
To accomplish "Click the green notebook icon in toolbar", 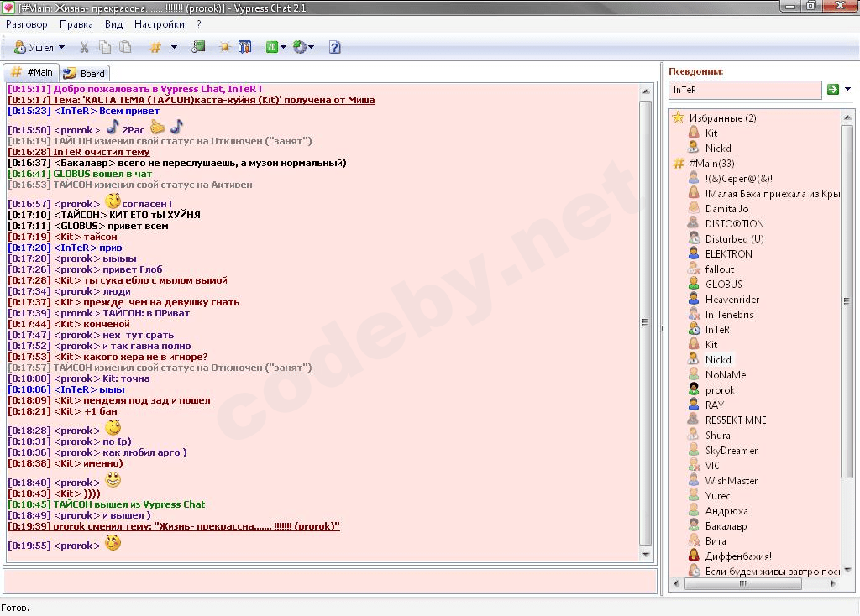I will 199,48.
